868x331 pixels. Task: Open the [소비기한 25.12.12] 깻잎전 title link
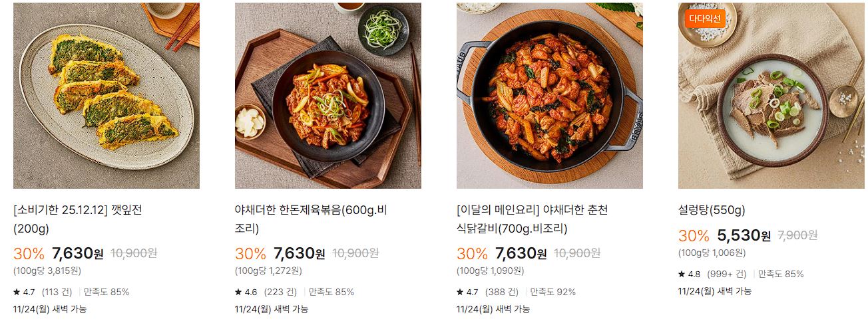[x=78, y=219]
